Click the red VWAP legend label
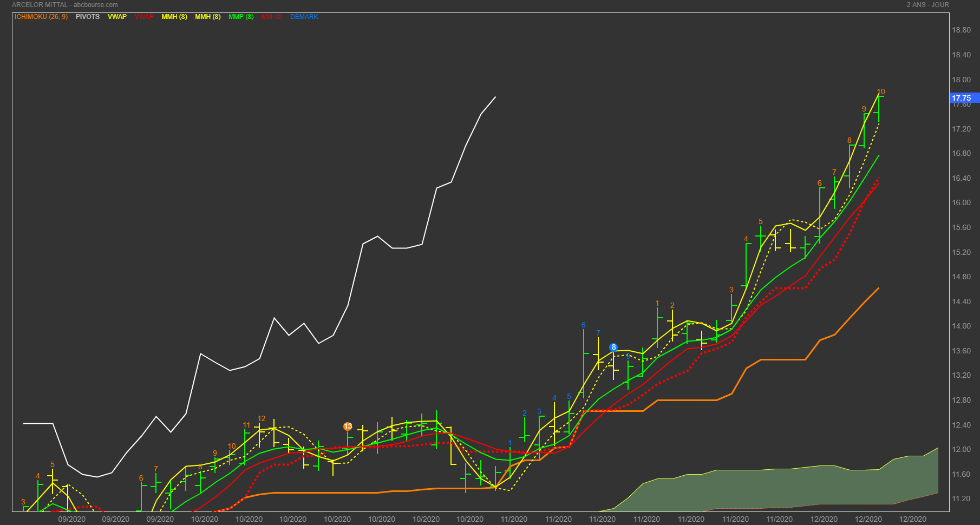Screen dimensions: 980x525 [x=144, y=17]
